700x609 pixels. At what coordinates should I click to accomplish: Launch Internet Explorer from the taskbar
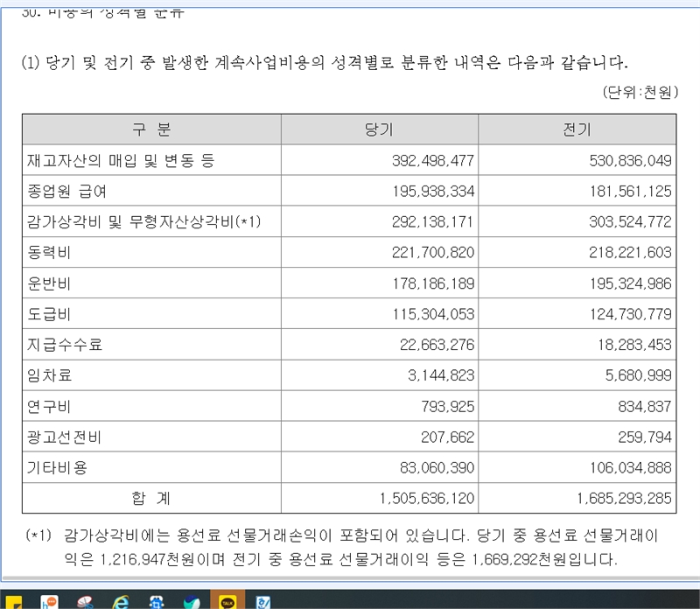click(x=121, y=602)
